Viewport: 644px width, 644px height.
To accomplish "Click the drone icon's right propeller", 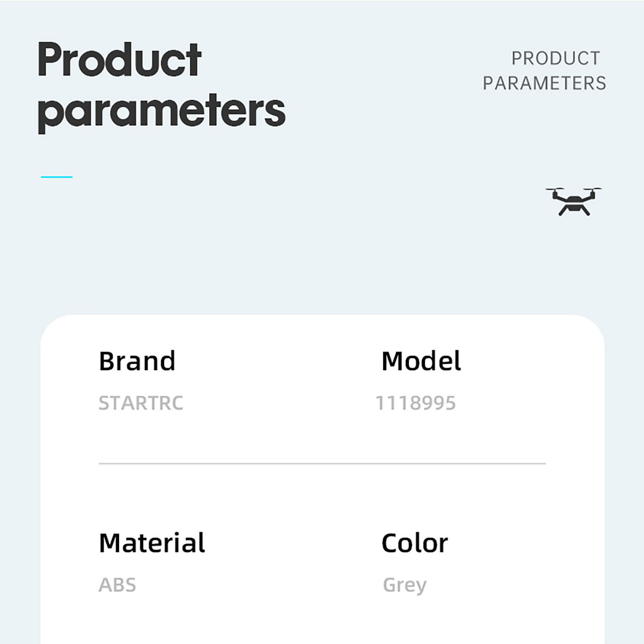I will point(592,189).
